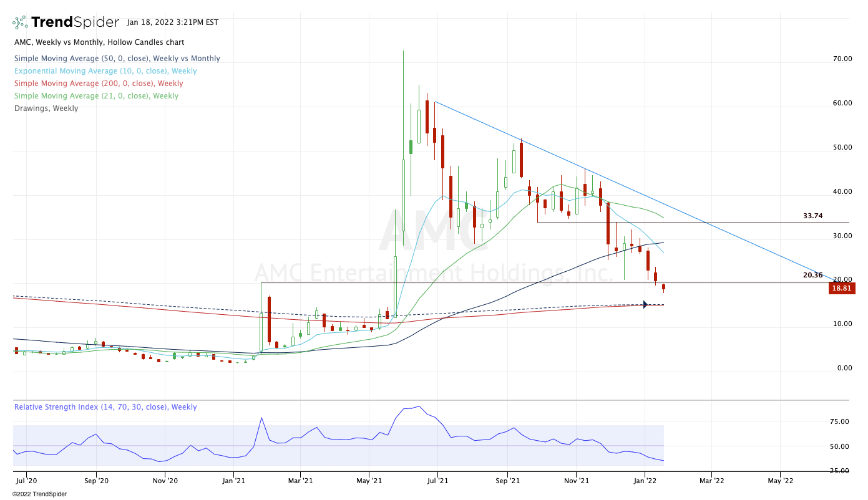Click the Jul '21 date on the time axis
Viewport: 868px width, 500px height.
click(x=437, y=481)
